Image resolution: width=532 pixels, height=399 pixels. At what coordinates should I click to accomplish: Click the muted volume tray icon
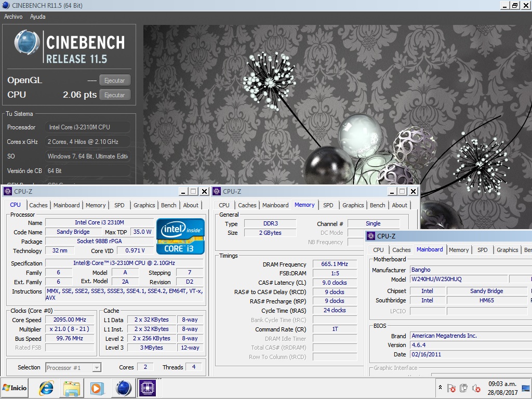point(476,388)
